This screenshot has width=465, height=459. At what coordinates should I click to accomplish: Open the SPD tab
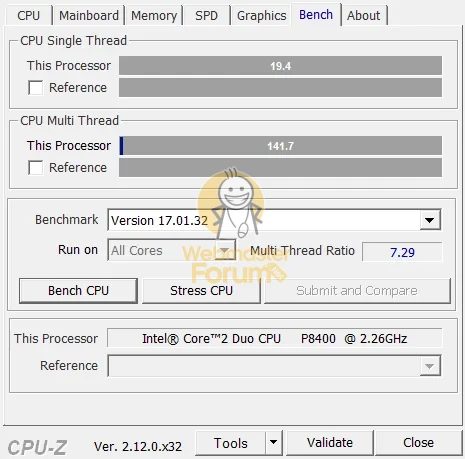206,15
